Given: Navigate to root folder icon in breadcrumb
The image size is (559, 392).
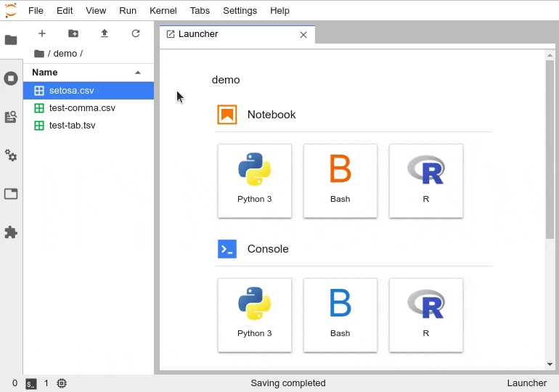Looking at the screenshot, I should 39,54.
